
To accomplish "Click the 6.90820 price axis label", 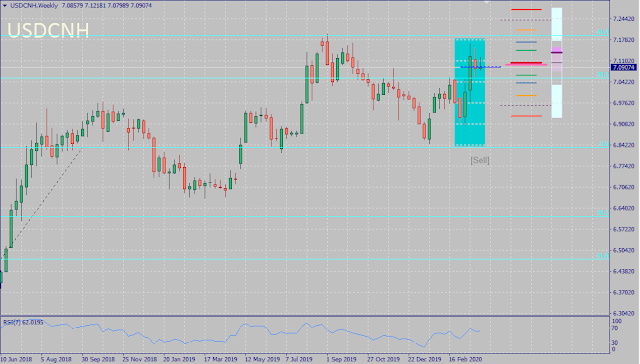I will pyautogui.click(x=624, y=124).
